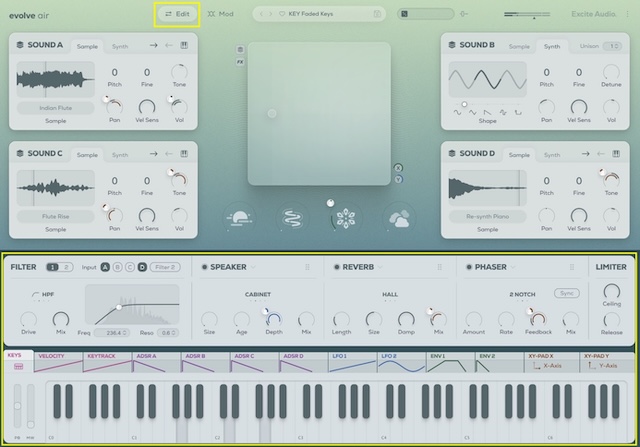Click the Sound A layer stack icon

point(20,45)
